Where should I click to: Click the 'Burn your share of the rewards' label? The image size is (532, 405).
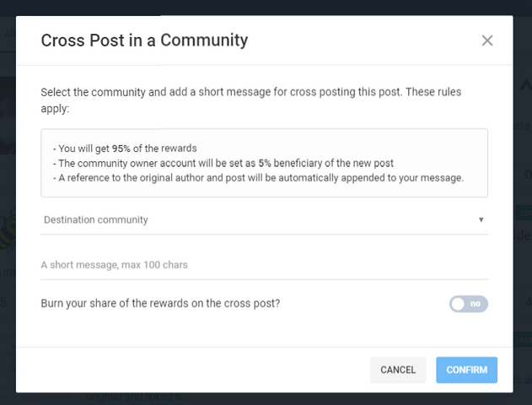[x=160, y=304]
